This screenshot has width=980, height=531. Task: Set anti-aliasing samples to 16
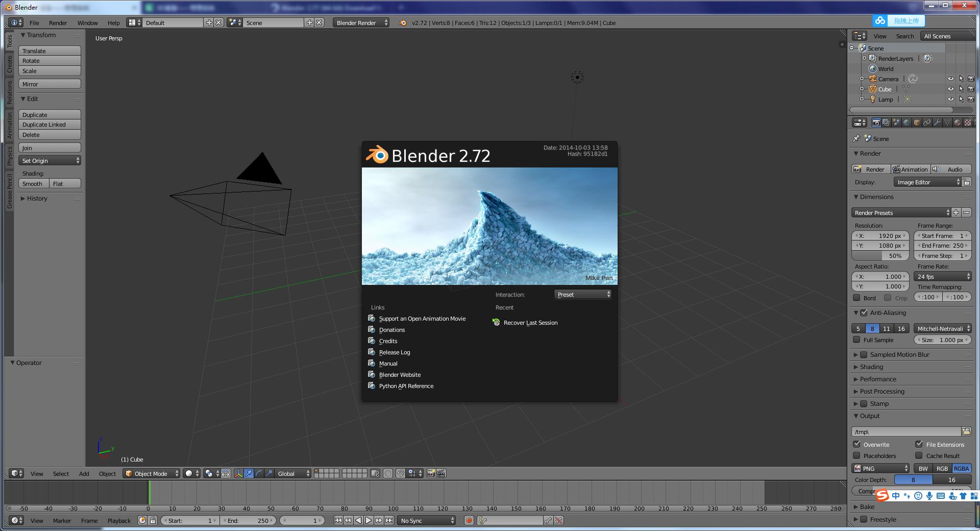tap(901, 328)
